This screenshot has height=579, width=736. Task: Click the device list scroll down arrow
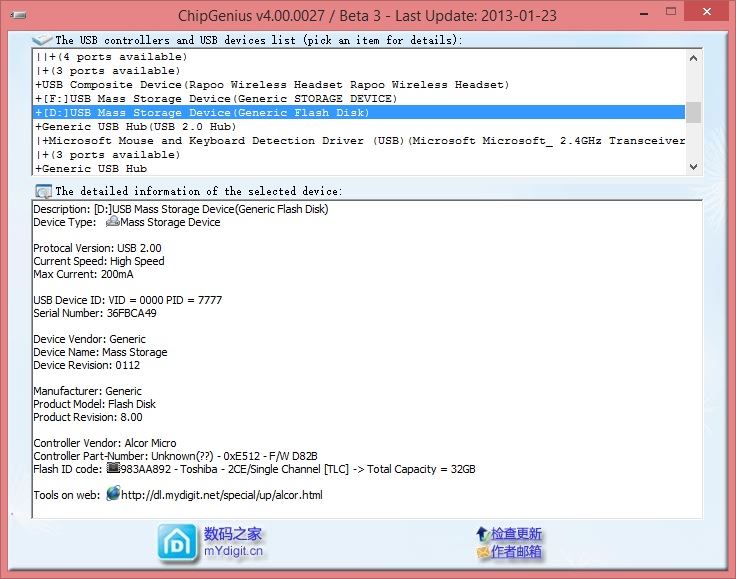pos(693,167)
